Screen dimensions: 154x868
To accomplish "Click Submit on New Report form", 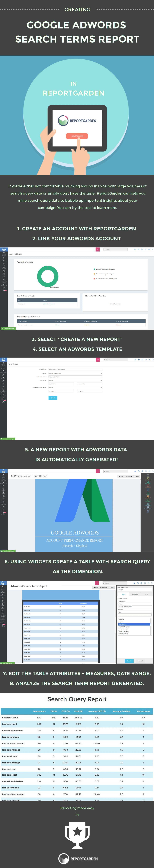I will coord(53,398).
